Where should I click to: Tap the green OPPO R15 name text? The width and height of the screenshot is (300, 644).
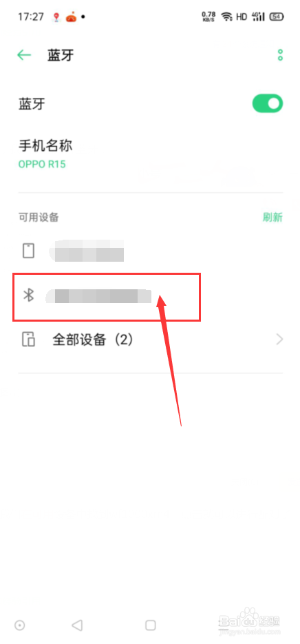pos(42,165)
